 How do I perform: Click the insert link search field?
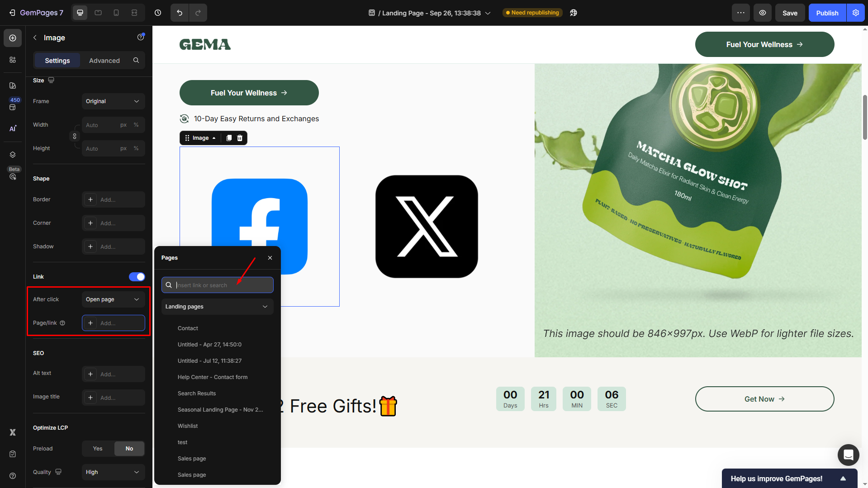(222, 285)
